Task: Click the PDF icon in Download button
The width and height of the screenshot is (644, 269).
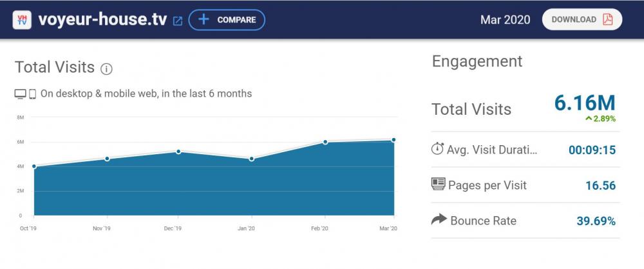Action: 607,19
